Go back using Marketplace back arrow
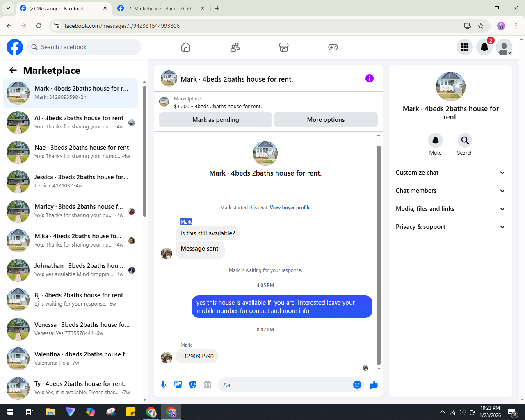The image size is (525, 420). coord(13,70)
